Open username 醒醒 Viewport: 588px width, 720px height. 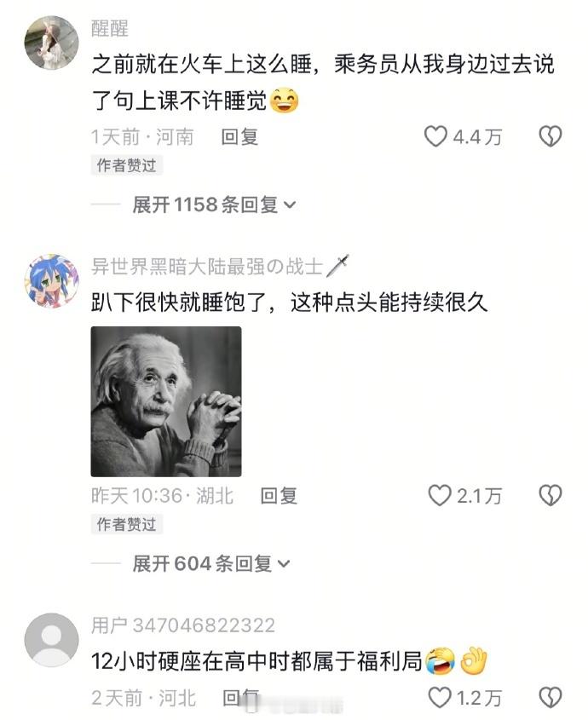110,28
